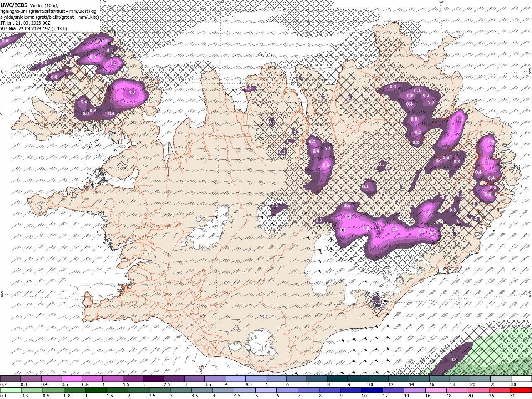Select the upper legend swatch labeled 0.8
Image resolution: width=532 pixels, height=399 pixels.
[x=92, y=379]
